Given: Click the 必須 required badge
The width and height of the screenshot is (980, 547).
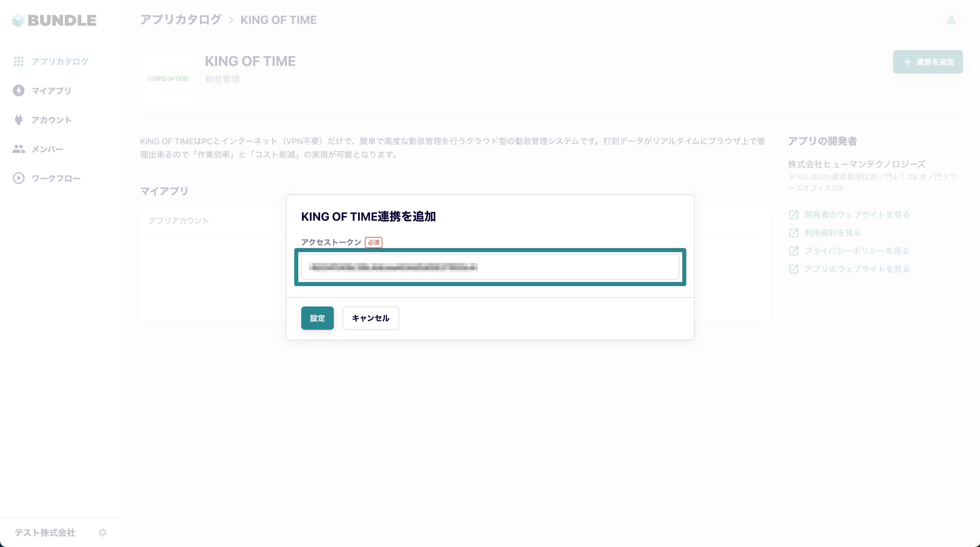Looking at the screenshot, I should click(373, 242).
